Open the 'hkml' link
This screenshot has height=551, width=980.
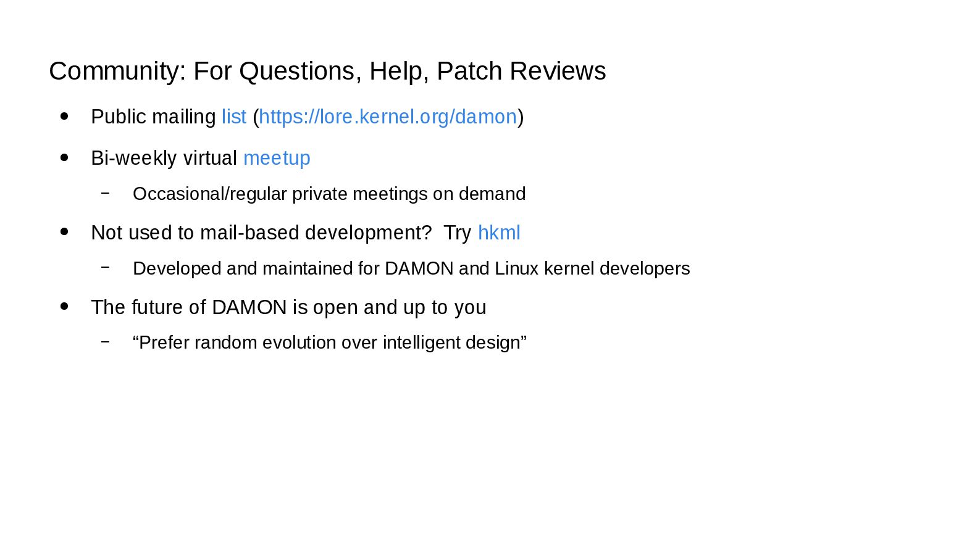point(499,233)
